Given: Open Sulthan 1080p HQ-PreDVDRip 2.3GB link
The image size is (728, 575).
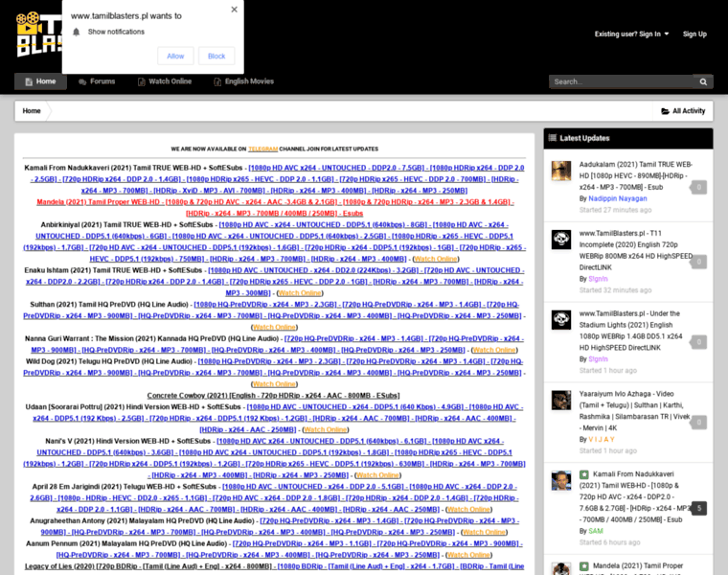Looking at the screenshot, I should click(x=265, y=305).
